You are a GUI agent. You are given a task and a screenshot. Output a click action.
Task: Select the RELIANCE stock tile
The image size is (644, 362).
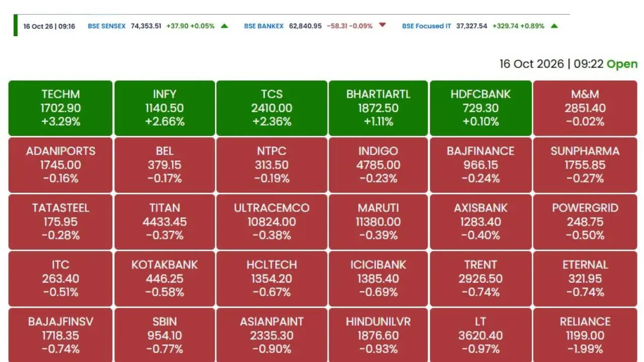tap(585, 335)
